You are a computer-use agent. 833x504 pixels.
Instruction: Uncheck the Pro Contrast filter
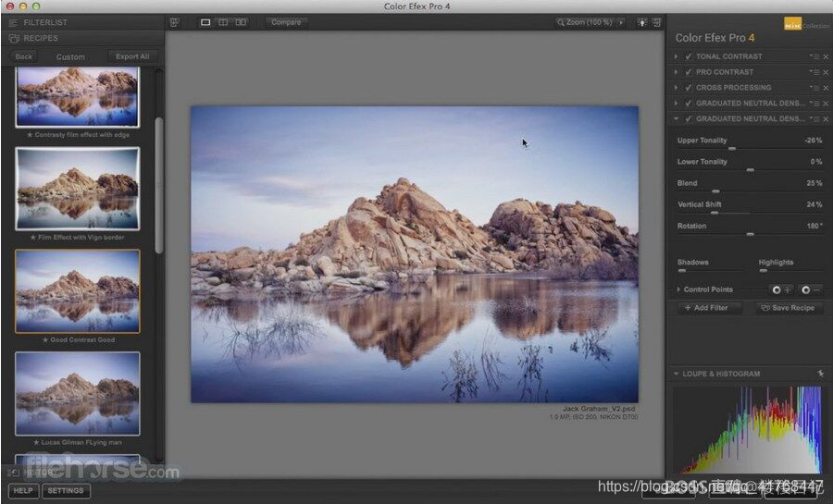click(x=689, y=72)
